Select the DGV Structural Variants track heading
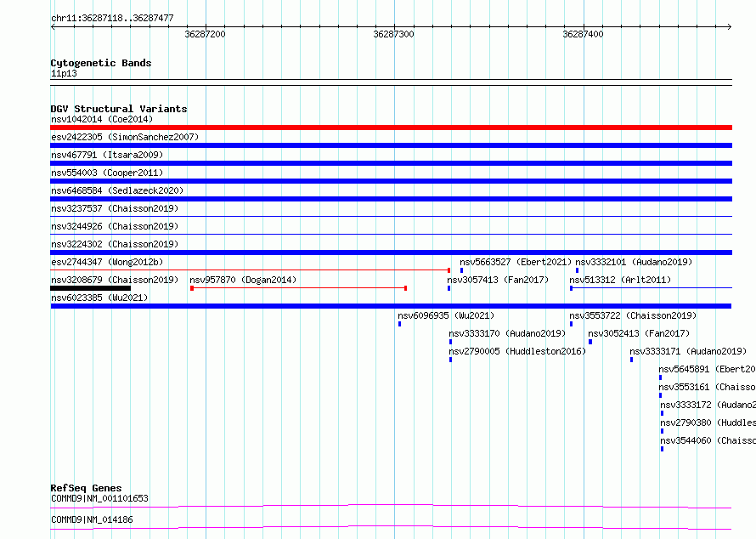Screen dimensions: 756x539 [119, 109]
